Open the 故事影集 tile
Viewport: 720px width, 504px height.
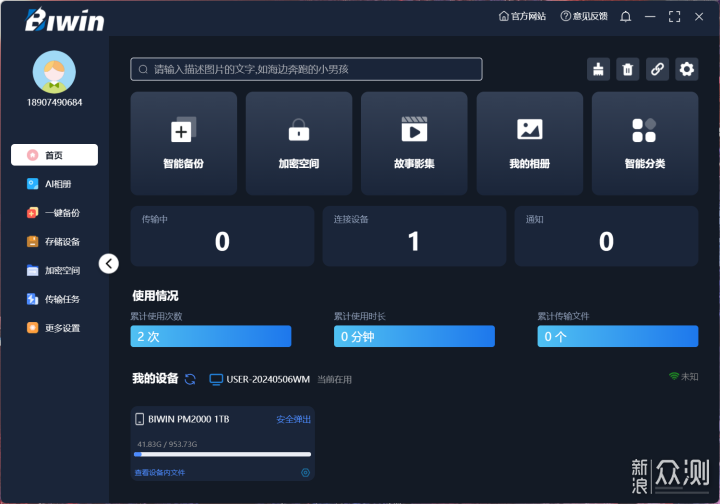click(414, 143)
